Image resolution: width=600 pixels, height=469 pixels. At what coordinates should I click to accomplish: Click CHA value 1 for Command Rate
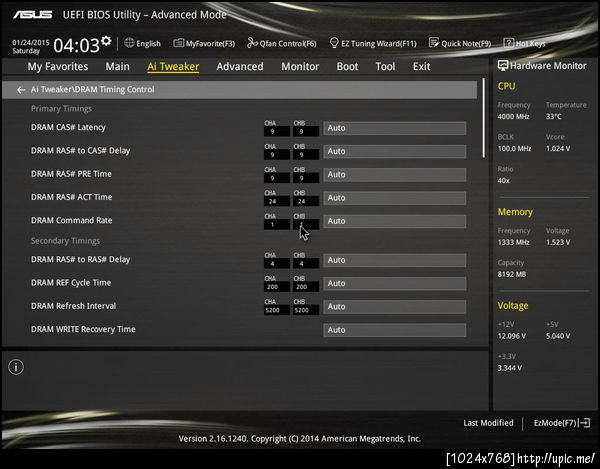277,225
